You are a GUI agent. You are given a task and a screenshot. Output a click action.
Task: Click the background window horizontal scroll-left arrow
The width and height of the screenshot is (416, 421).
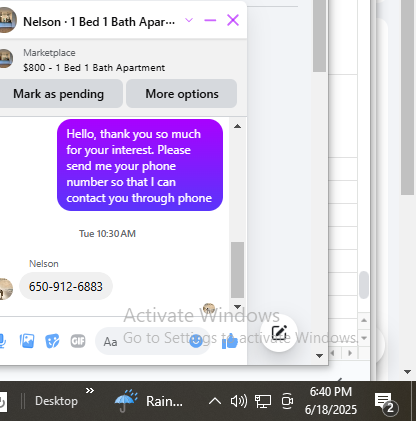[x=332, y=353]
